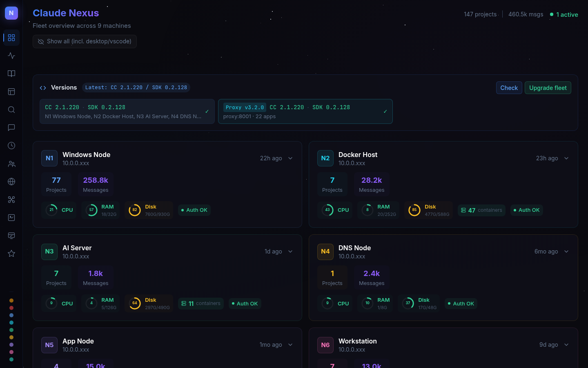Select the version card listing N1 Windows Node
This screenshot has width=588, height=368.
click(x=127, y=111)
